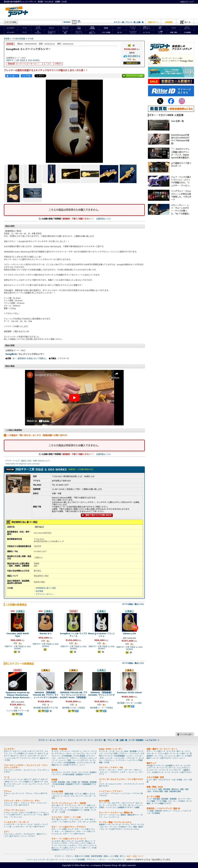Open the shopping cart (カート)
Image resolution: width=198 pixels, height=868 pixels.
(x=186, y=22)
